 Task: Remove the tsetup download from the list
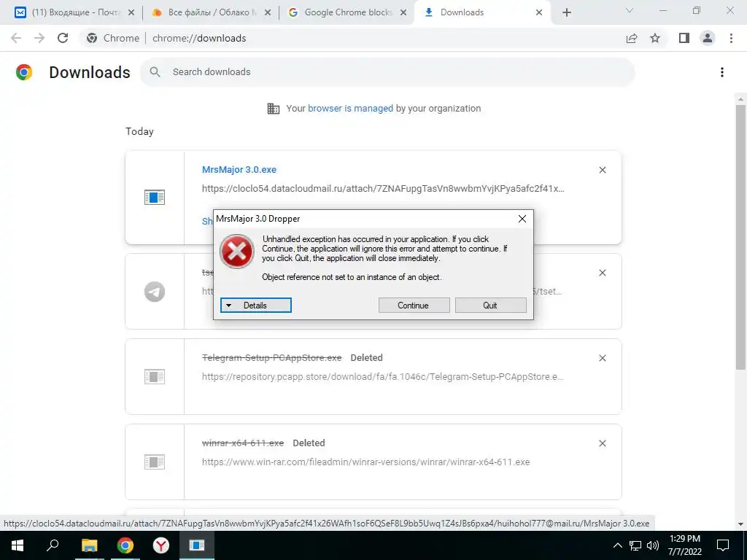[x=603, y=273]
